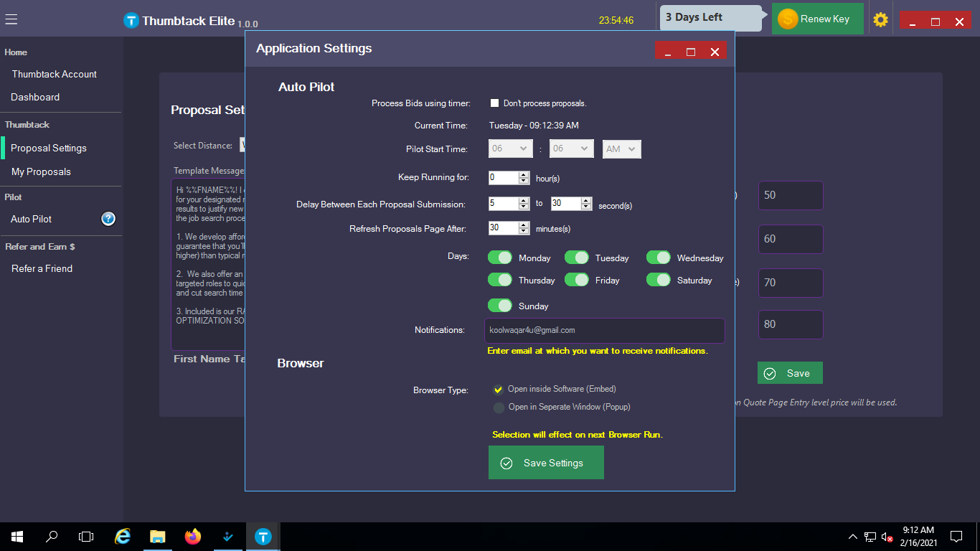Click the price field showing 80

tap(791, 324)
